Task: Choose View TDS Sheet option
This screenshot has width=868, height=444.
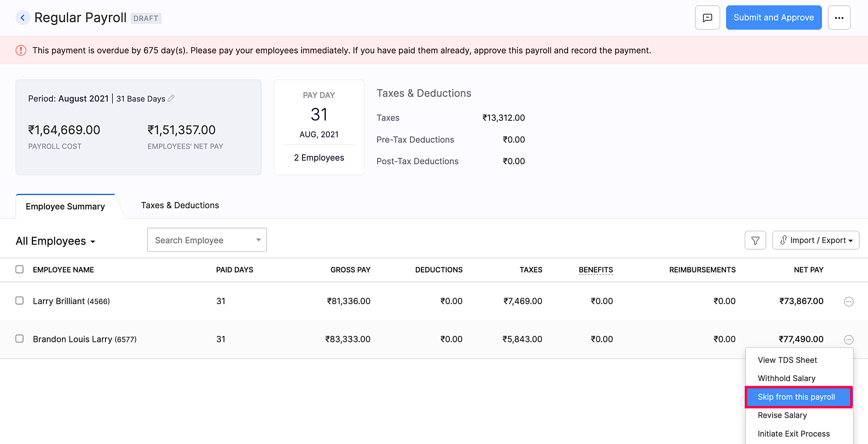Action: click(787, 360)
